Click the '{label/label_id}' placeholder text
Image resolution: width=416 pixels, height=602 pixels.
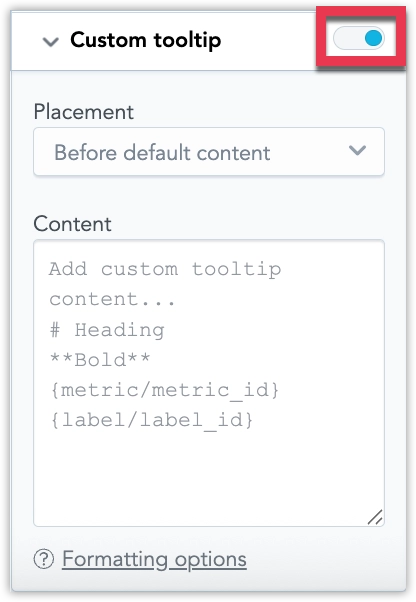pos(151,420)
